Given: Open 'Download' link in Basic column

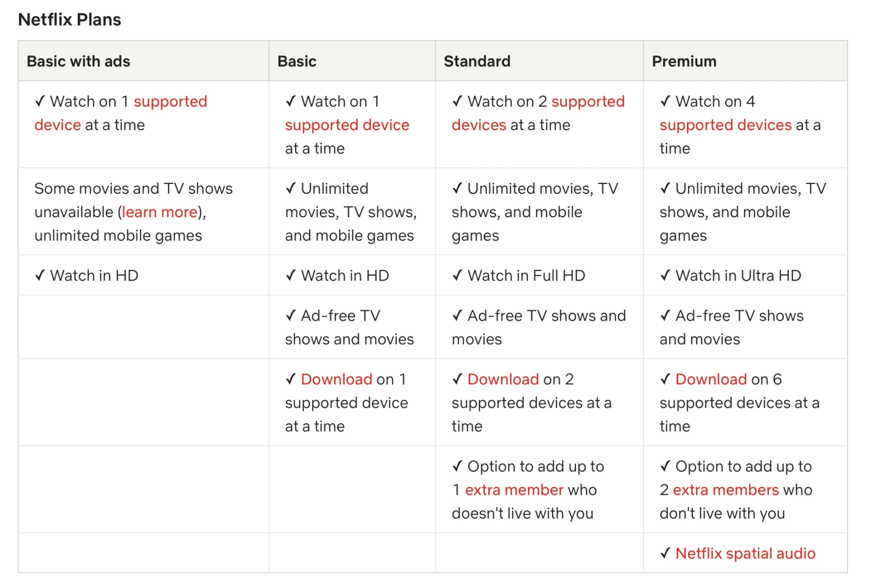Looking at the screenshot, I should click(336, 379).
